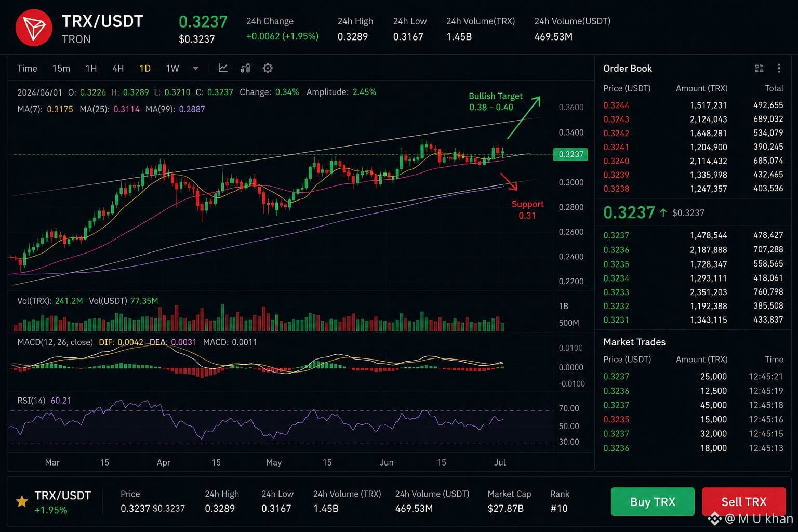
Task: Click the 24h Change value
Action: (282, 36)
